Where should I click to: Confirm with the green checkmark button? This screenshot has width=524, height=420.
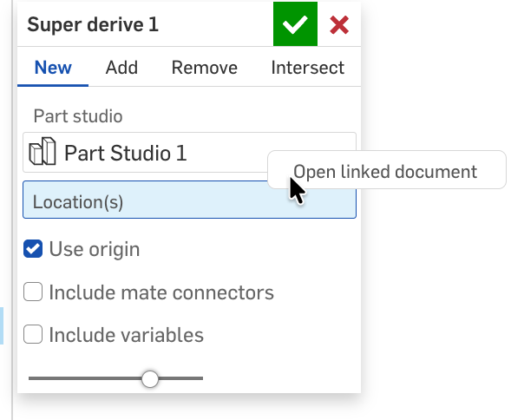coord(295,24)
